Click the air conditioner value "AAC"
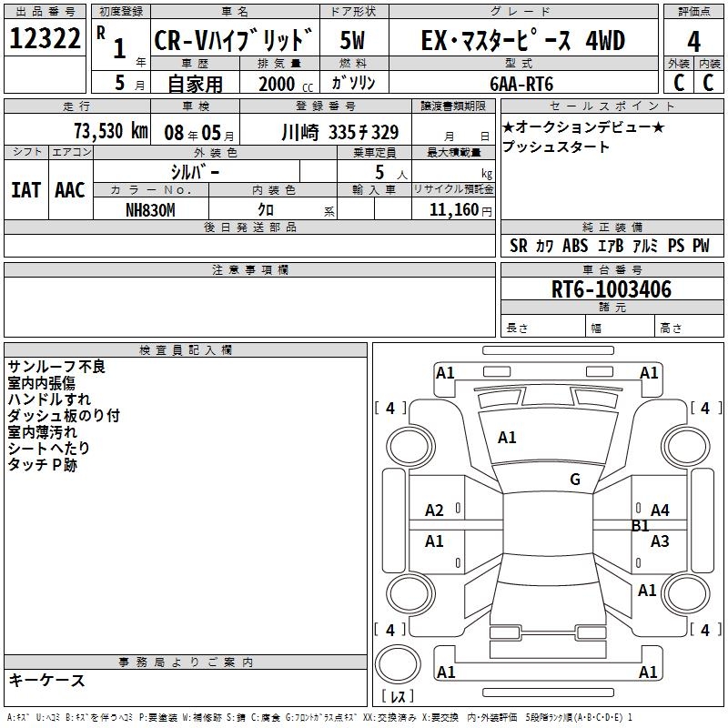This screenshot has width=728, height=728. (x=70, y=190)
